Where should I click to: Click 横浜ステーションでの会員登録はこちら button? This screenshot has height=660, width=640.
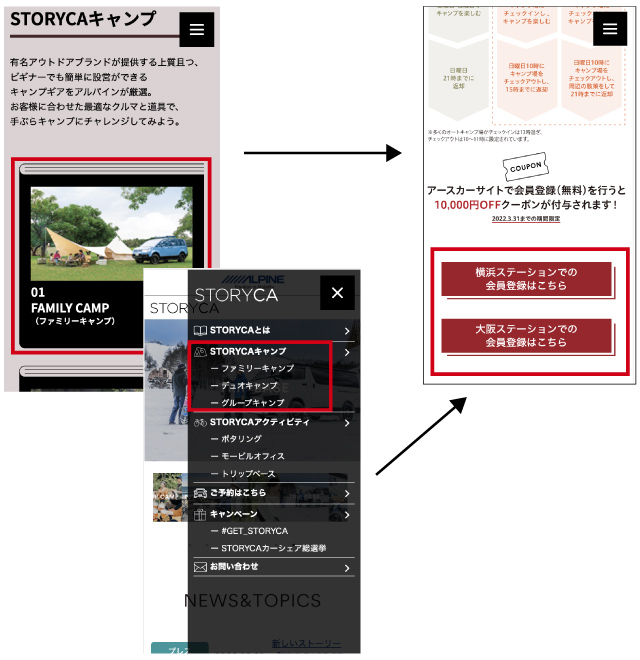point(526,279)
